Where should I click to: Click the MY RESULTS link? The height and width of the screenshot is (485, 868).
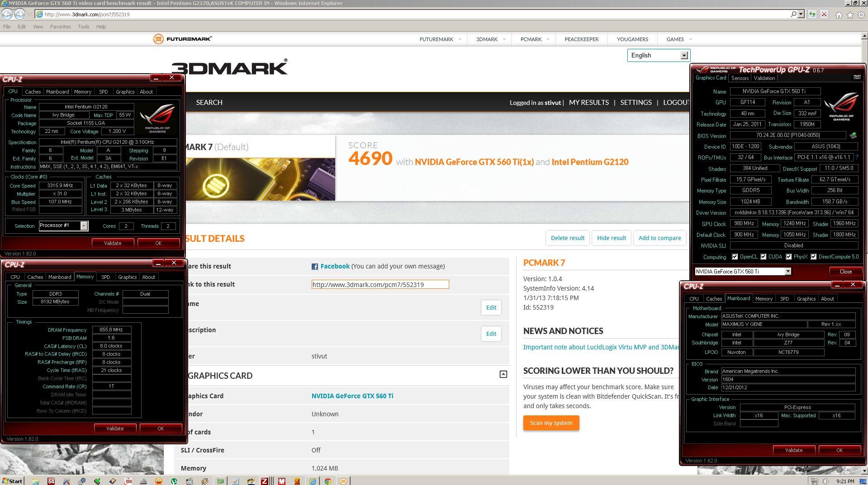click(588, 103)
